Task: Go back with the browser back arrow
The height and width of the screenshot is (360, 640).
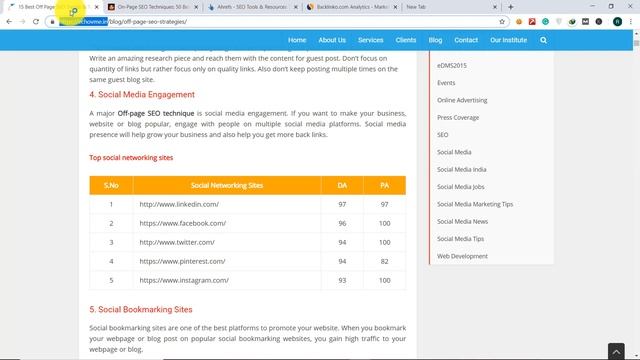Action: [x=9, y=22]
